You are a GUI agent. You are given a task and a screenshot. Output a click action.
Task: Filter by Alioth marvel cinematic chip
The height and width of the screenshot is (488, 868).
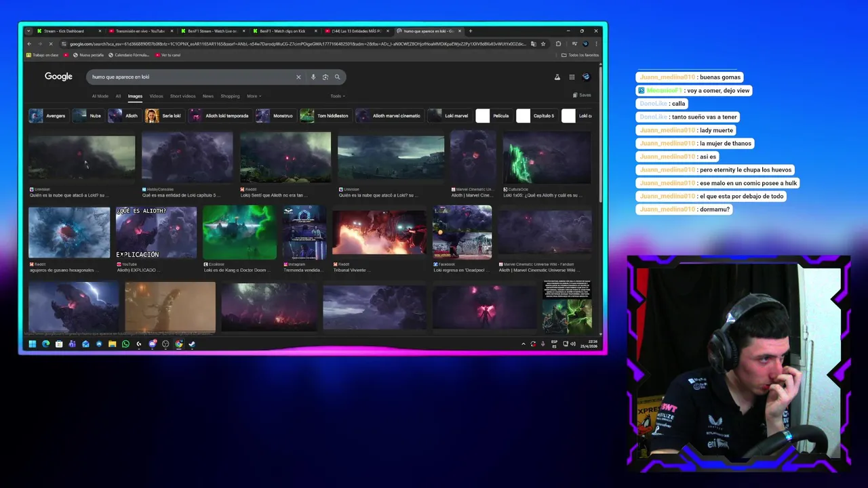(389, 116)
